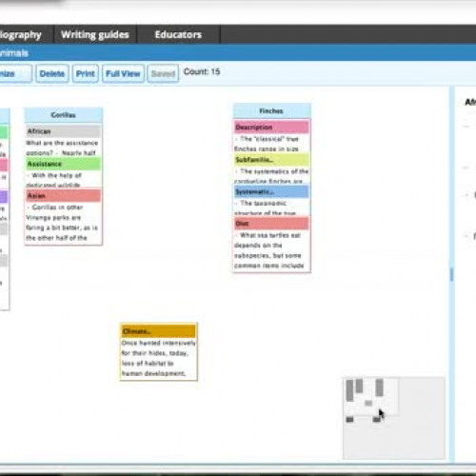Select the Finches stack header
This screenshot has width=476, height=476.
click(271, 110)
